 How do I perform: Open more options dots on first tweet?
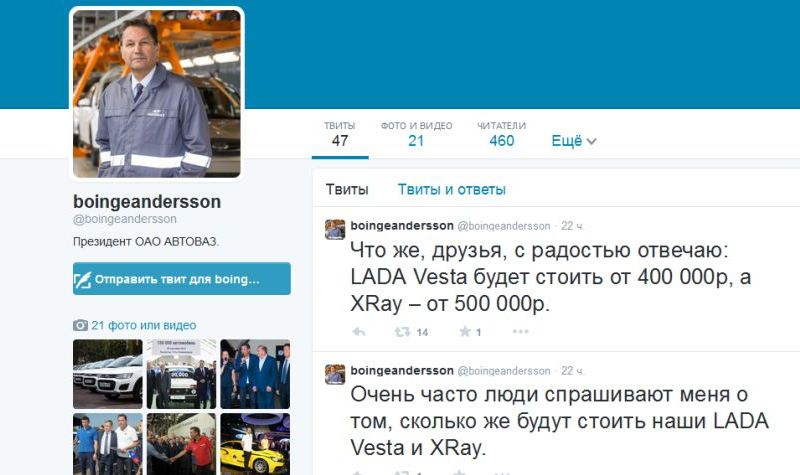coord(520,332)
